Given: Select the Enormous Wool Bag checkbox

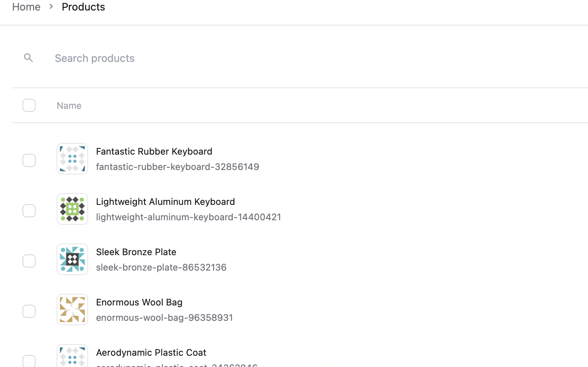Looking at the screenshot, I should (29, 311).
